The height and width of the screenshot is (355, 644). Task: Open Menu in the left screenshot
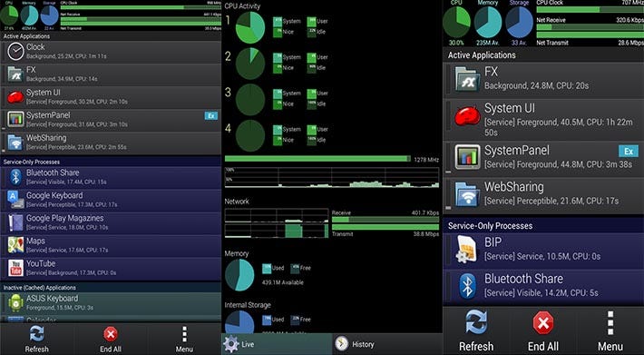tap(184, 340)
